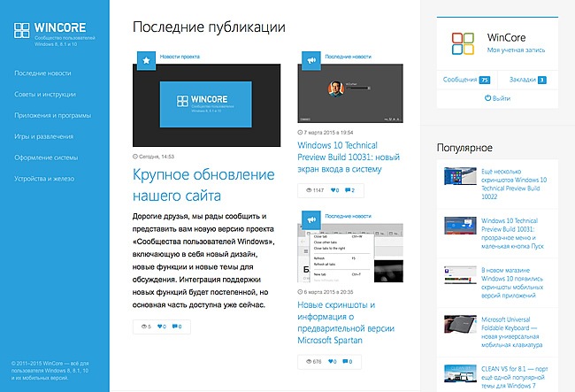Screen dimensions: 575x392
Task: Open the WinCore profile name
Action: click(506, 37)
